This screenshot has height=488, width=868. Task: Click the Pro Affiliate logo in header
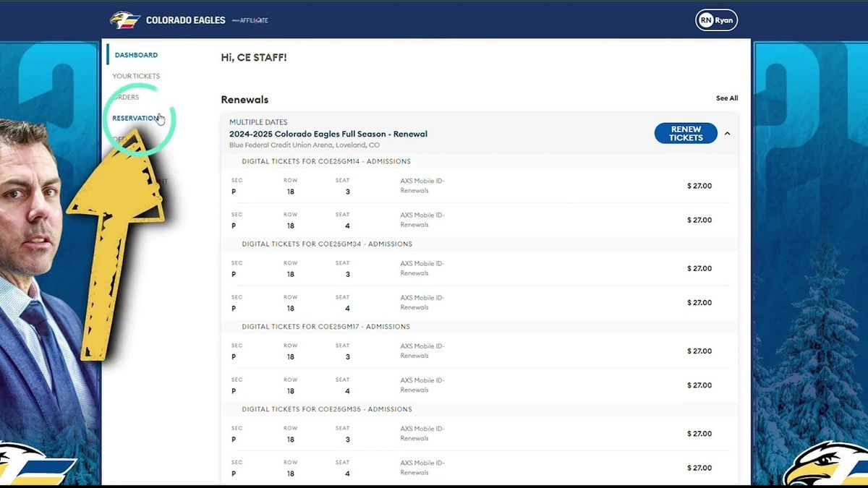pyautogui.click(x=250, y=20)
